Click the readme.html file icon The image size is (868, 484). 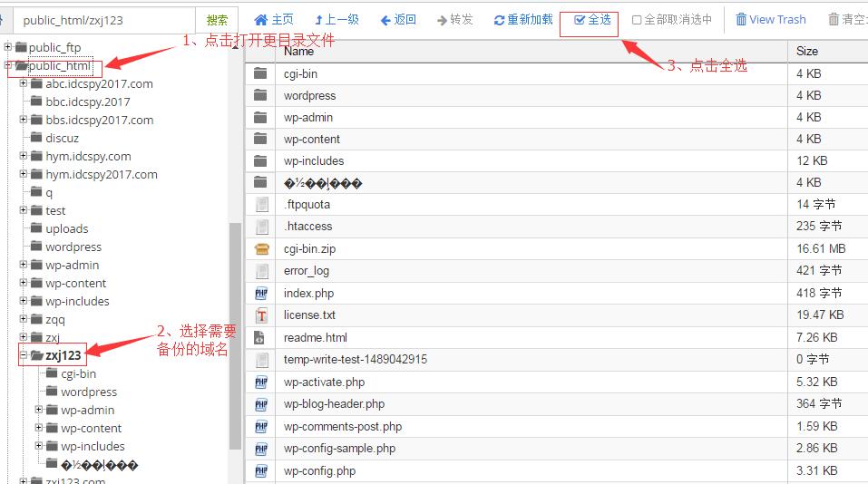(259, 337)
